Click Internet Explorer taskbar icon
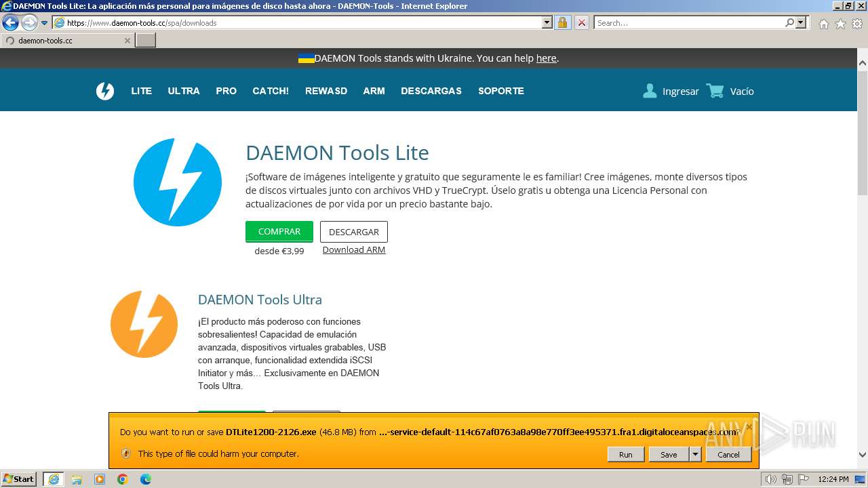Image resolution: width=868 pixels, height=488 pixels. (54, 479)
